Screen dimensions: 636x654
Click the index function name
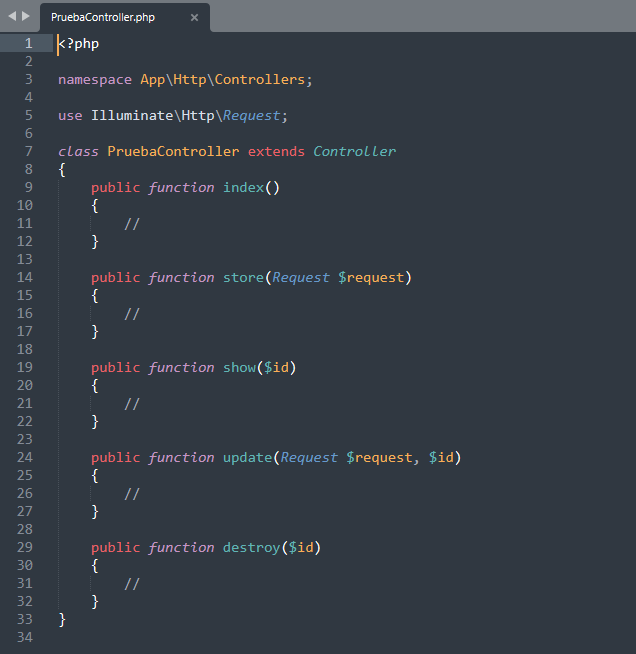point(243,187)
